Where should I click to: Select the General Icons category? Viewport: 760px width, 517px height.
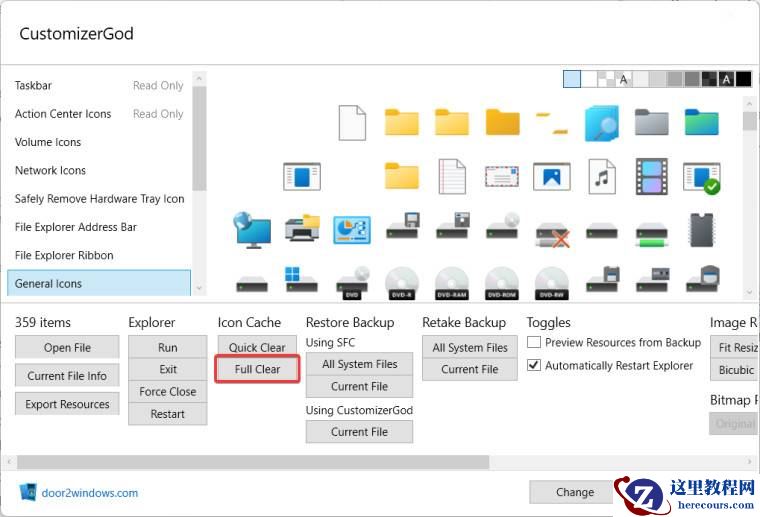pyautogui.click(x=99, y=283)
